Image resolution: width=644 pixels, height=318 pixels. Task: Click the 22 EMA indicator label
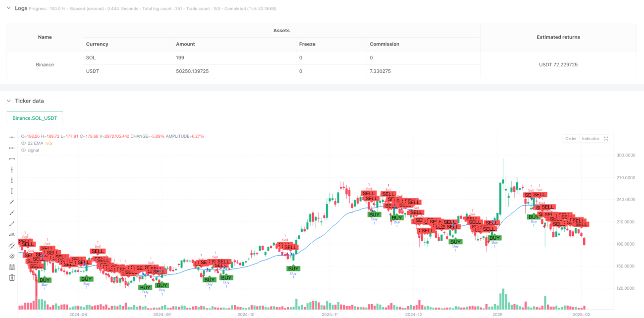(x=35, y=143)
